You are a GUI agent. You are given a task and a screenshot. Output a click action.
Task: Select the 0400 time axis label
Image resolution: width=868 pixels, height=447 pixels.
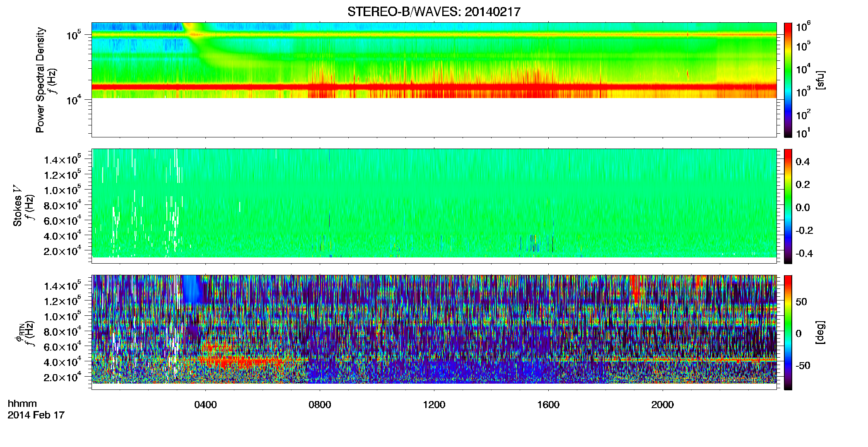click(x=205, y=405)
